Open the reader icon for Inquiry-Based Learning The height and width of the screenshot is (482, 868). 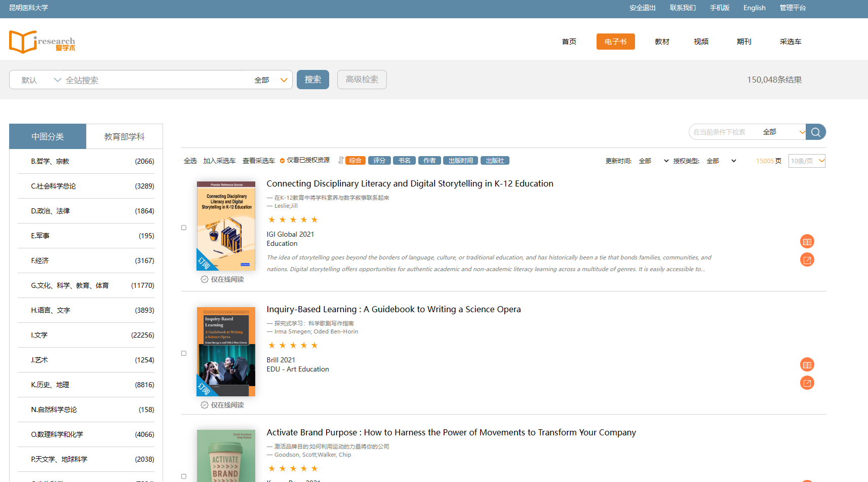pyautogui.click(x=807, y=365)
